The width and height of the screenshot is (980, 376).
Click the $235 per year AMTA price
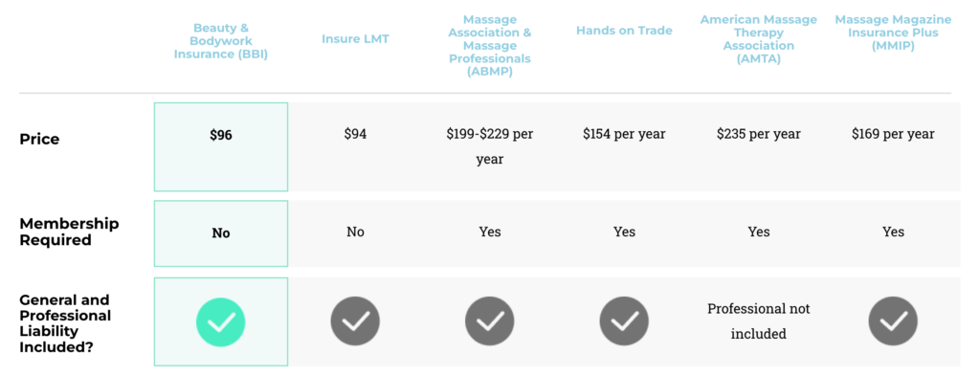click(758, 134)
